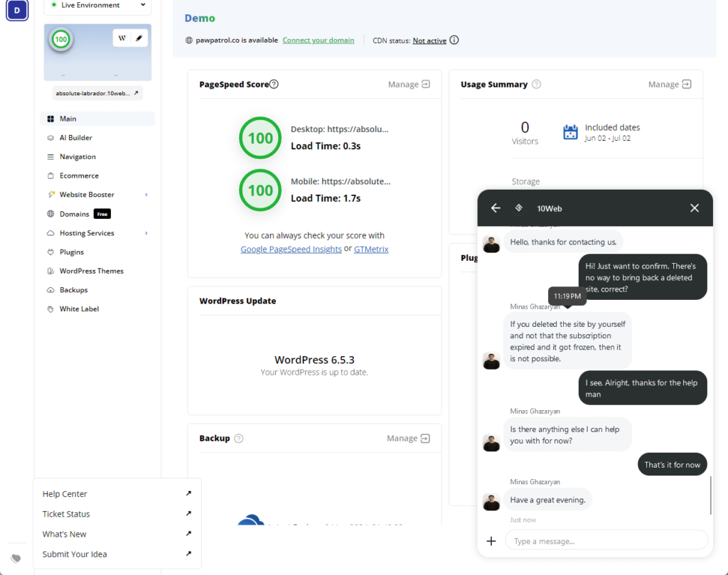Open absolute-labrador.10web site link
Viewport: 728px width, 575px height.
point(97,93)
